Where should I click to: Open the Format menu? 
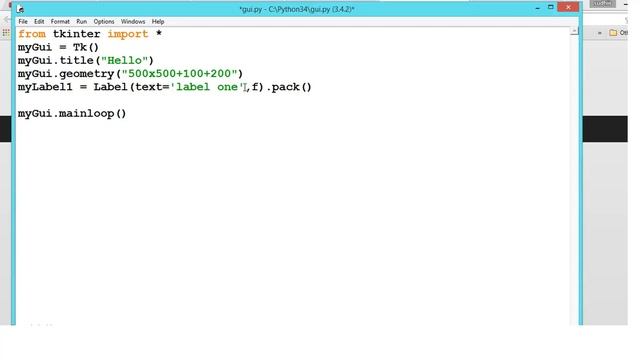coord(60,22)
